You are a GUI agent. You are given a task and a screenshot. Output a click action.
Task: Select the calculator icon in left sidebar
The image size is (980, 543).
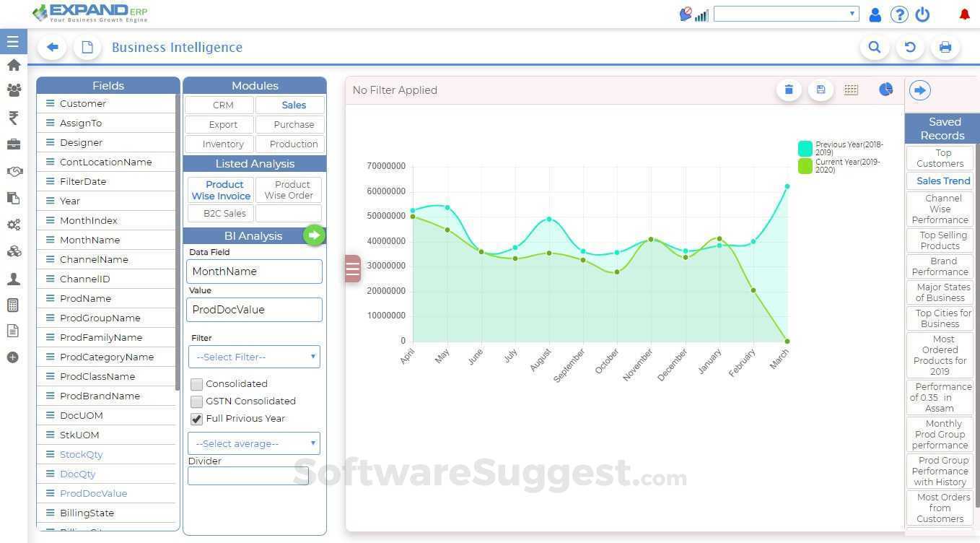point(13,305)
